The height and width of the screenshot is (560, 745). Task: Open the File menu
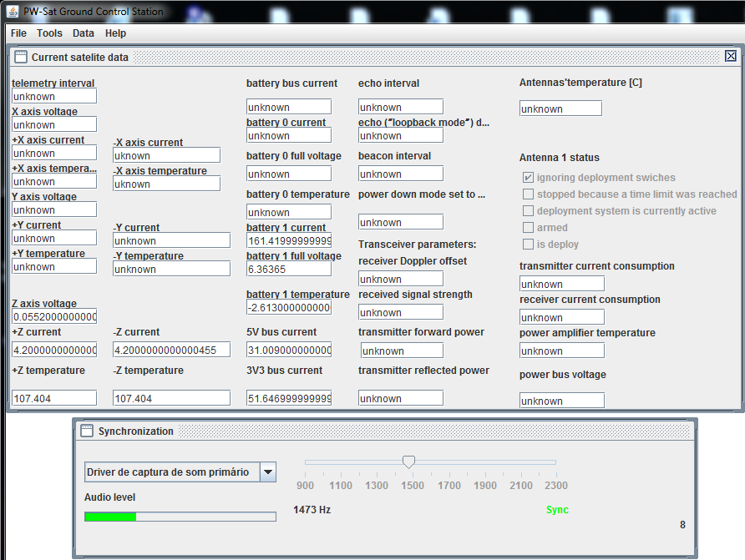[x=18, y=33]
